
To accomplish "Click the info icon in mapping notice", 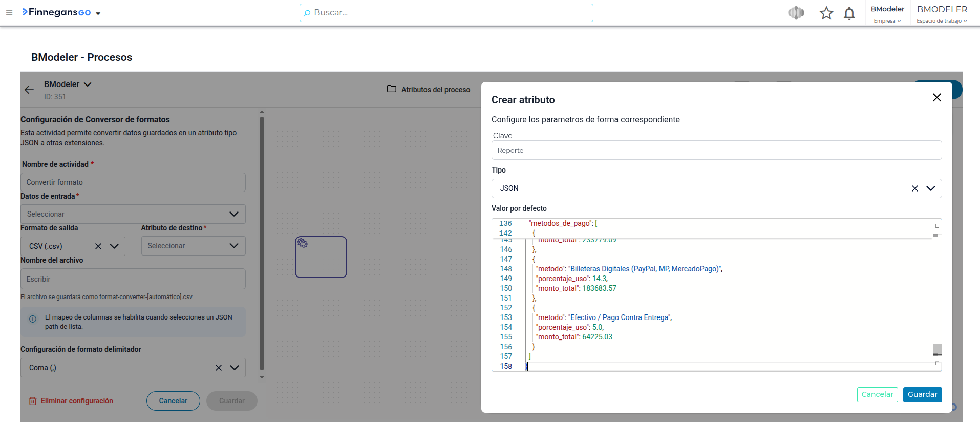I will click(33, 319).
